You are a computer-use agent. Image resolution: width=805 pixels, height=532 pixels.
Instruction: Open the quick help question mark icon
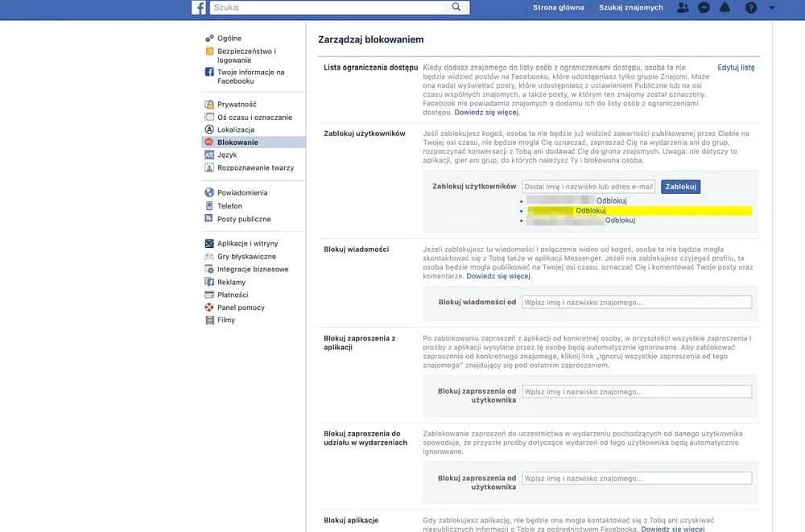click(x=750, y=6)
